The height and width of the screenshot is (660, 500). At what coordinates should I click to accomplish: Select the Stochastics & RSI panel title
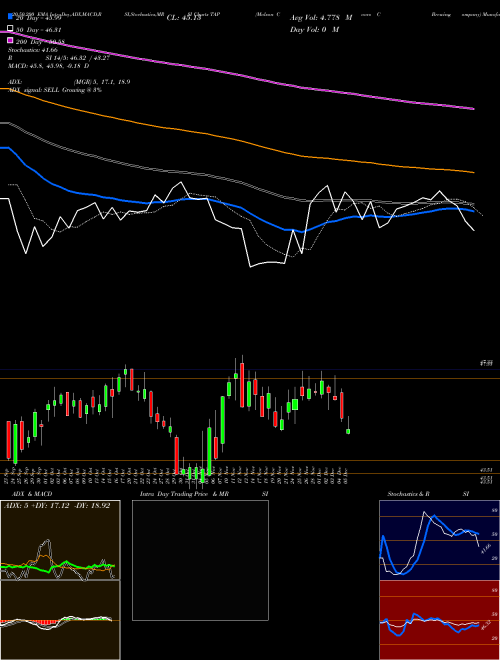tap(428, 494)
